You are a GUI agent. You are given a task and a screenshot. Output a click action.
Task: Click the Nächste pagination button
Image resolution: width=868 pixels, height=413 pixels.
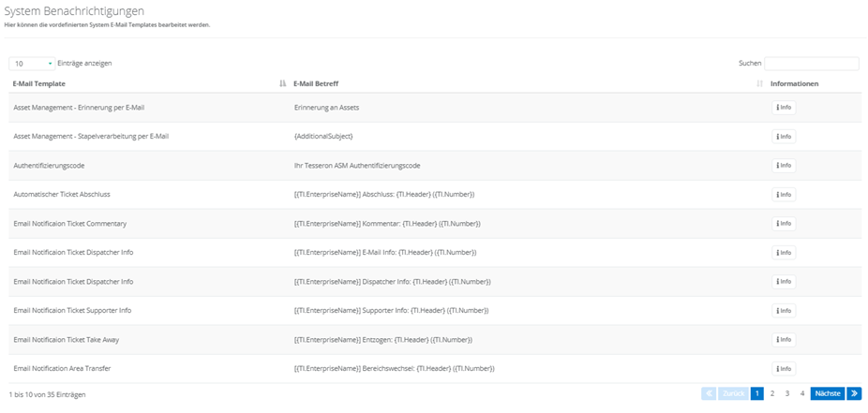827,394
